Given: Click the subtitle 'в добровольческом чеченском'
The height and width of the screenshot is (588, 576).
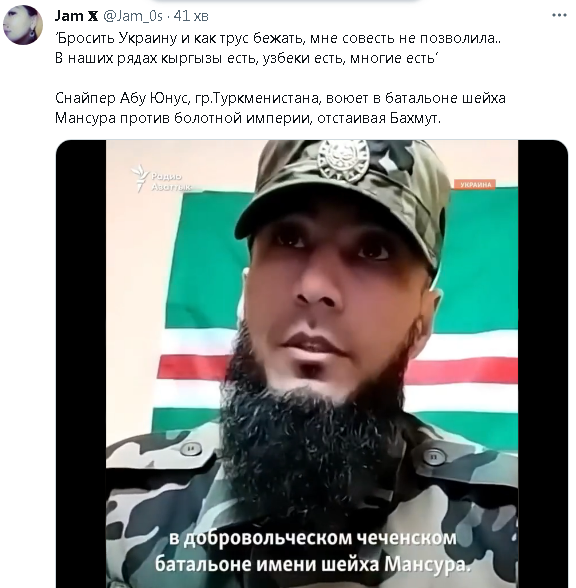Looking at the screenshot, I should (313, 538).
